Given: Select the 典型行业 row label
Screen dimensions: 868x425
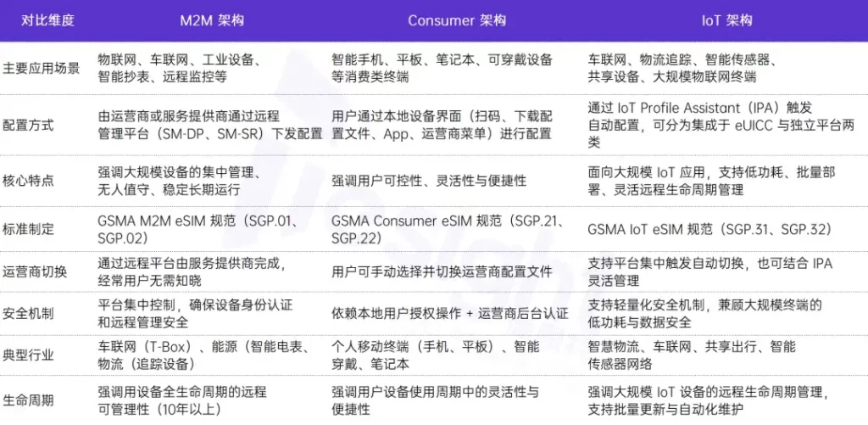Looking at the screenshot, I should pos(28,355).
